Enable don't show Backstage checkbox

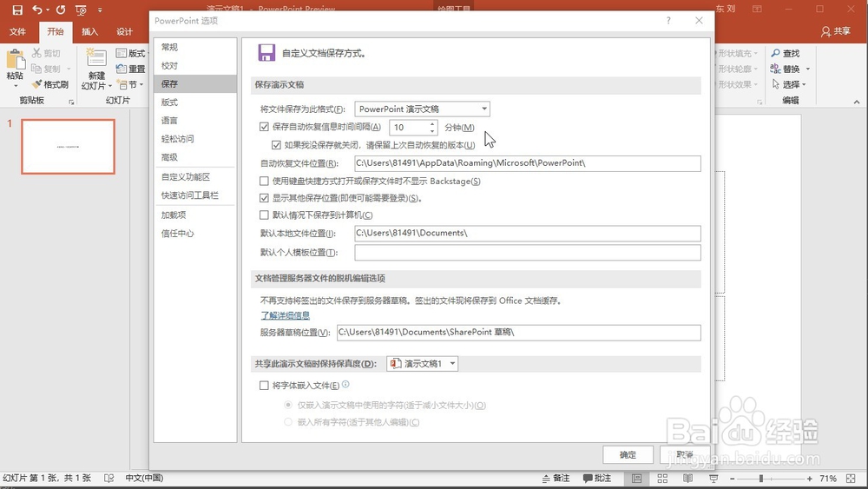264,181
